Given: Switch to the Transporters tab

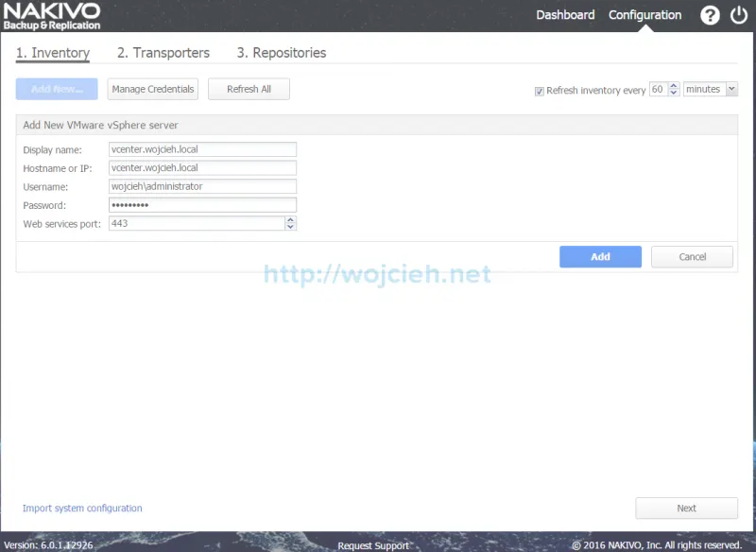Looking at the screenshot, I should tap(163, 53).
